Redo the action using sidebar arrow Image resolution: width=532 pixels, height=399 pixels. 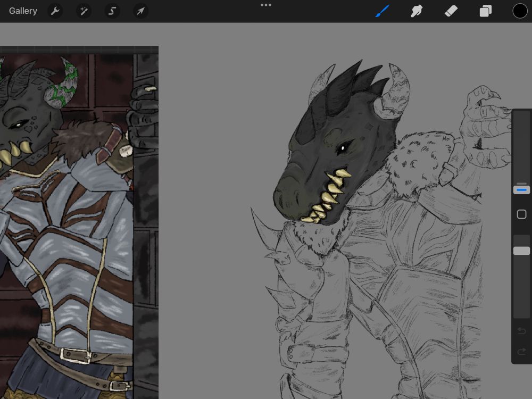pos(521,351)
